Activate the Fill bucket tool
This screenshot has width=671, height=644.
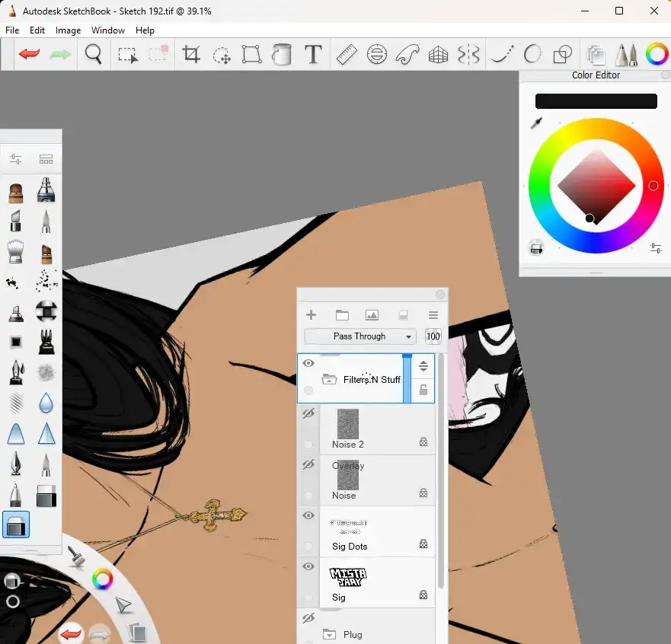(x=282, y=54)
